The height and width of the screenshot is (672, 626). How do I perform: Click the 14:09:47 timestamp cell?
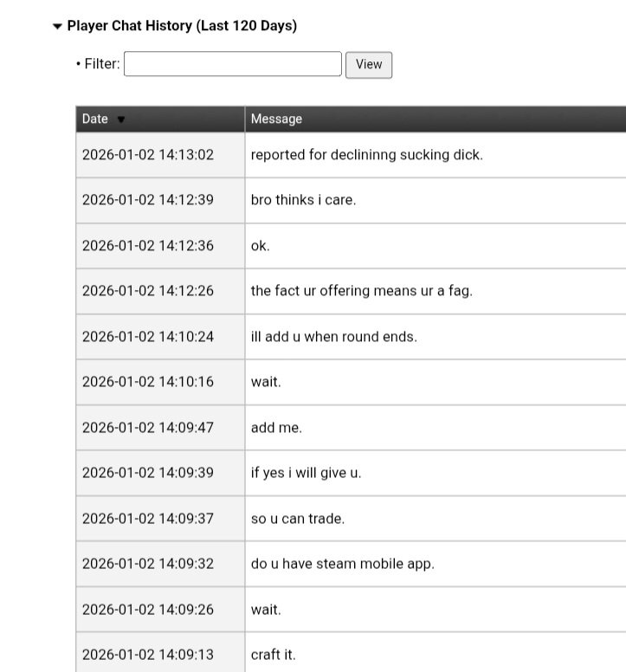click(x=148, y=427)
